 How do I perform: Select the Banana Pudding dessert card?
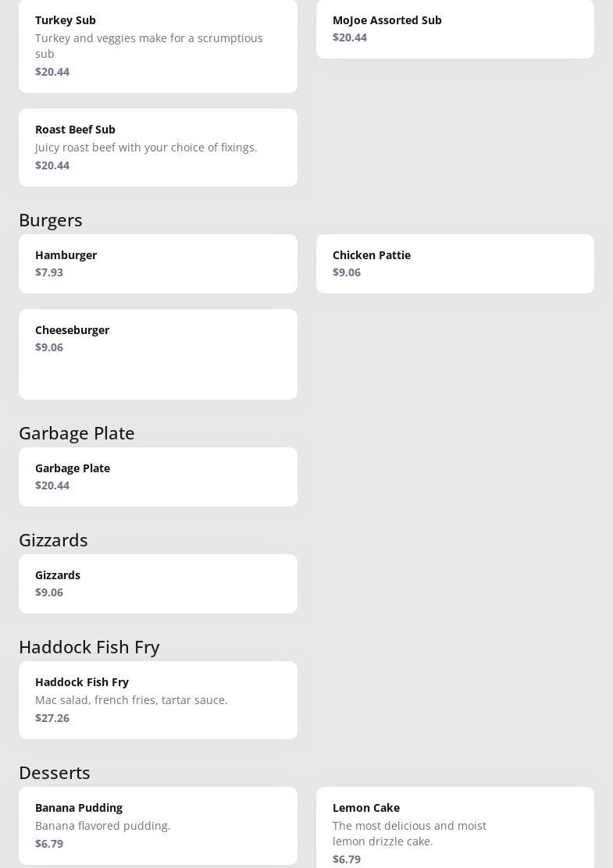coord(158,825)
